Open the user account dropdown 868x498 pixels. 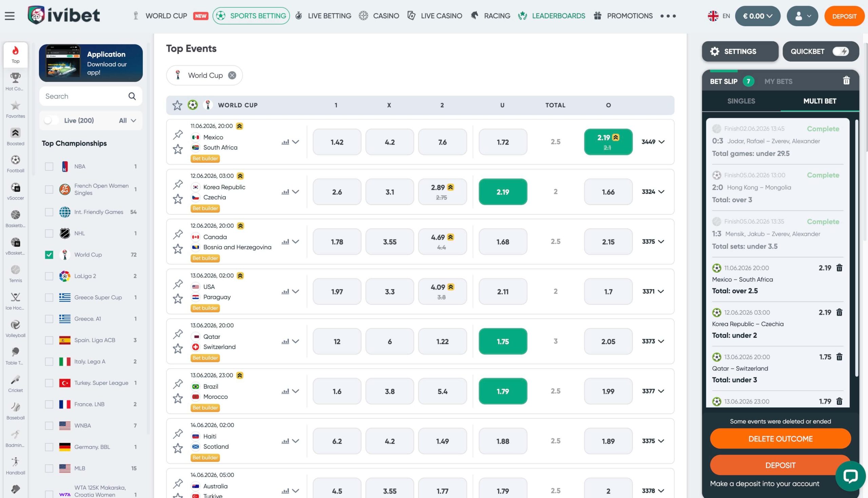pos(802,16)
